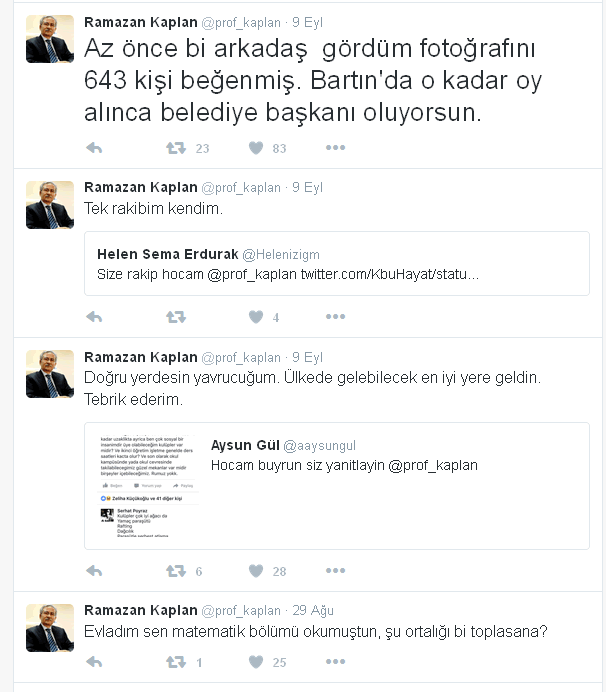Reply to the matematik bölümü tweet

[94, 662]
